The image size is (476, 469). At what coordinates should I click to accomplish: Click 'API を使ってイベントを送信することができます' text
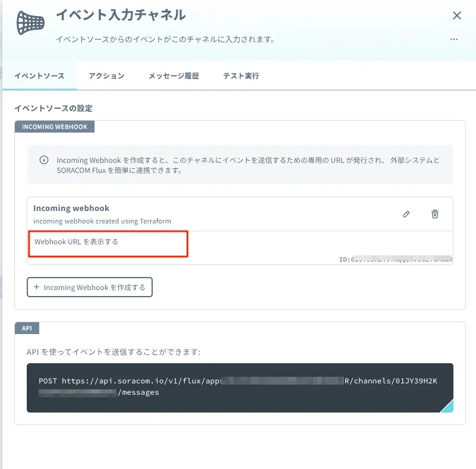[114, 352]
